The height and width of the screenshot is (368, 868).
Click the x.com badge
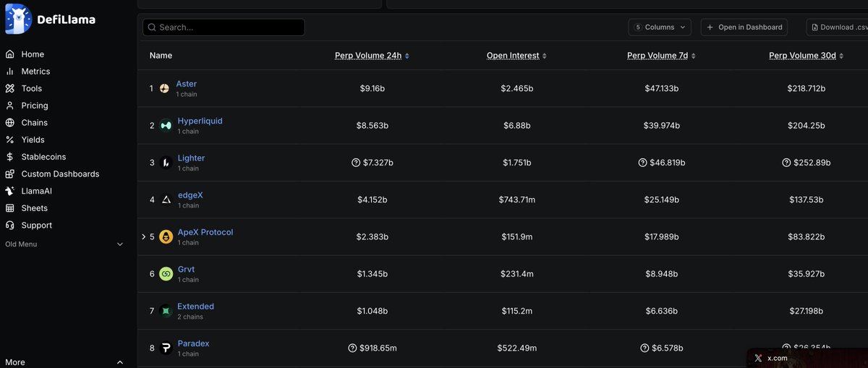(x=807, y=358)
